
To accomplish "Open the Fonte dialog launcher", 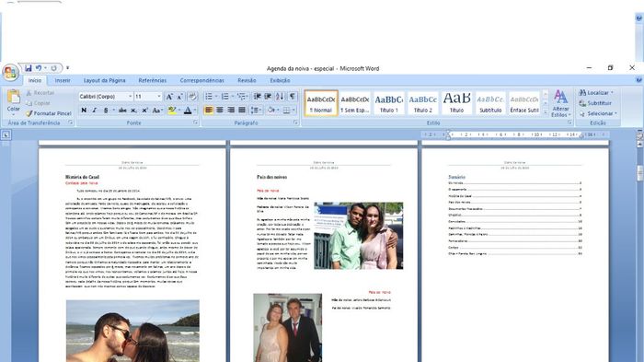I will coord(195,123).
